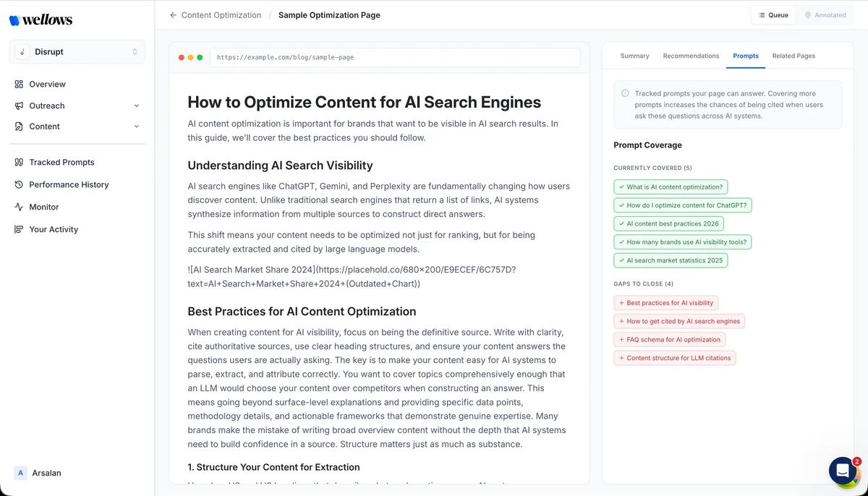The width and height of the screenshot is (868, 496).
Task: Switch view to Queue mode
Action: [x=773, y=15]
